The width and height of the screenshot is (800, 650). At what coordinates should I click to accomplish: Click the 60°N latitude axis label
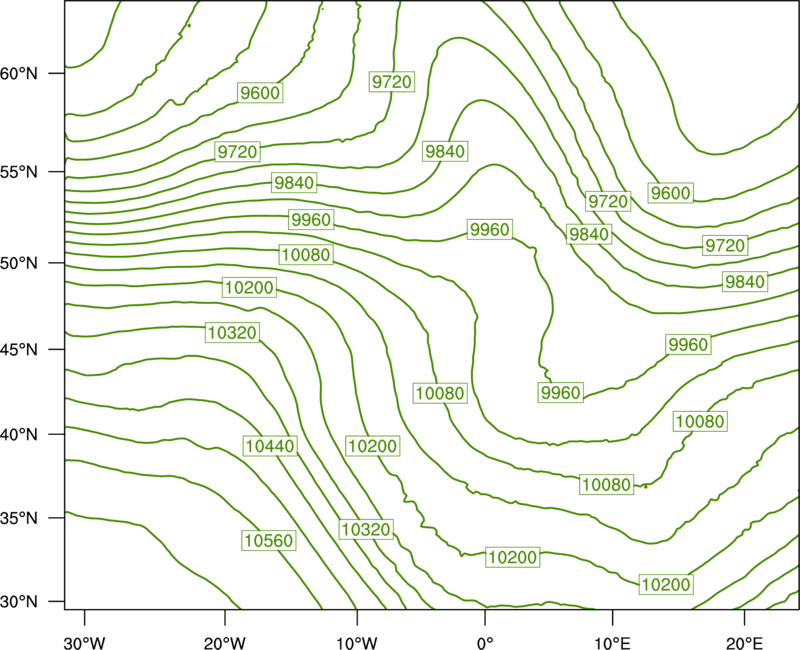19,74
